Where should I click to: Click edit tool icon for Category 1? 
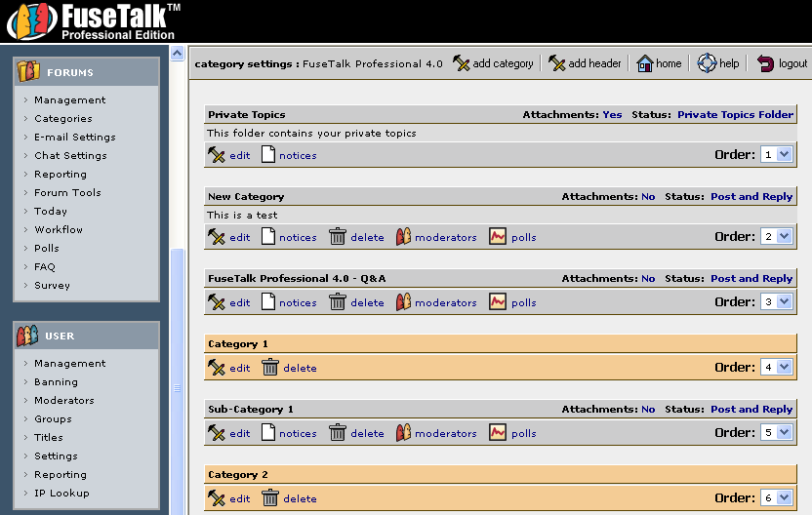216,368
